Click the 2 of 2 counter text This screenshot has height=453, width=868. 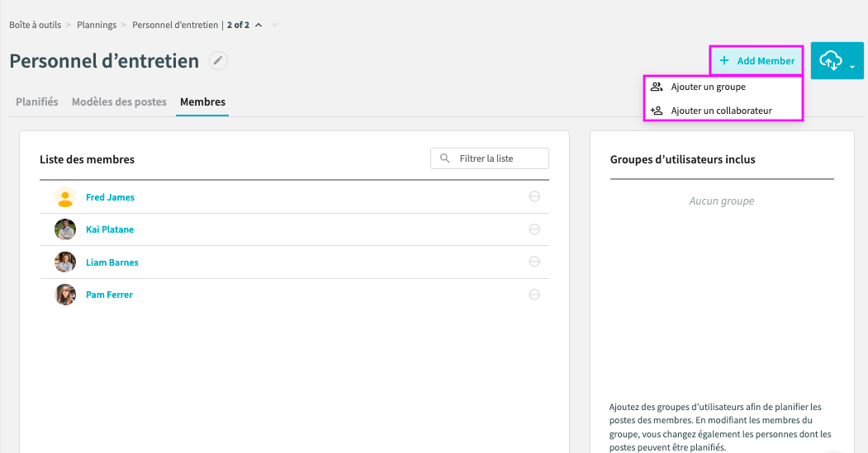click(x=238, y=25)
